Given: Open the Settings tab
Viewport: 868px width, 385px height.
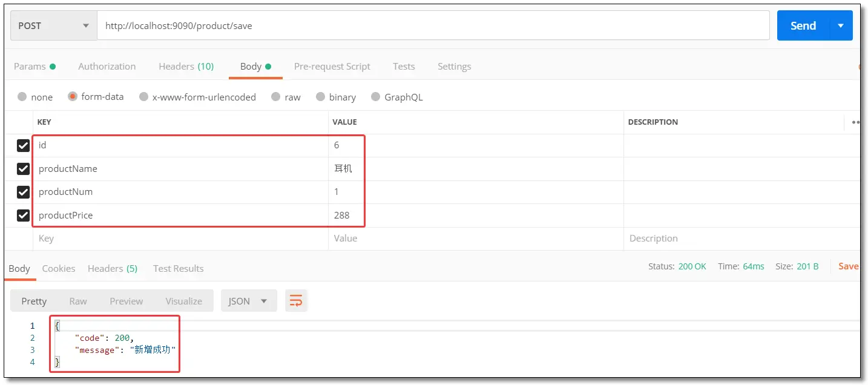Looking at the screenshot, I should [455, 67].
